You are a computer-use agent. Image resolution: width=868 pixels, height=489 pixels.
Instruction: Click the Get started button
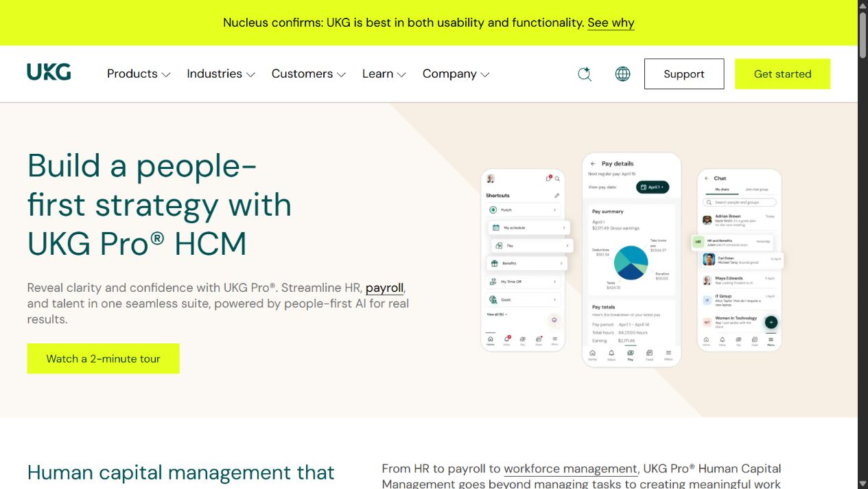pos(783,74)
